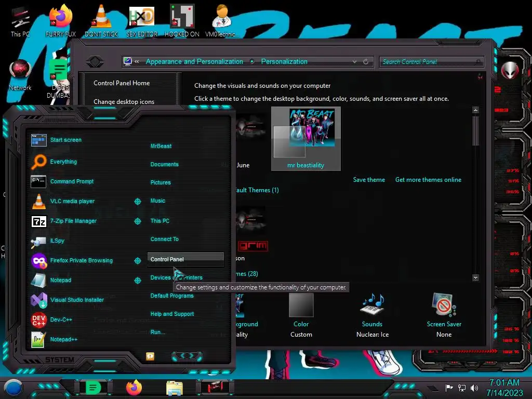Screen dimensions: 532x399
Task: Click the notification icon in Start menu bottom
Action: point(150,356)
